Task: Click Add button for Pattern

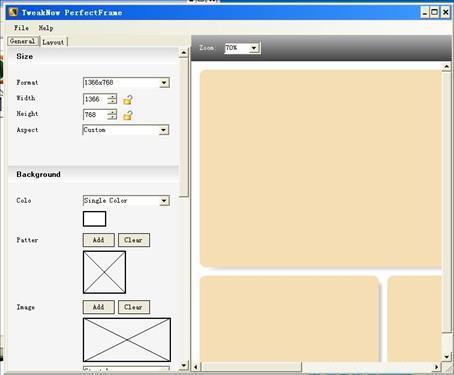Action: click(99, 240)
